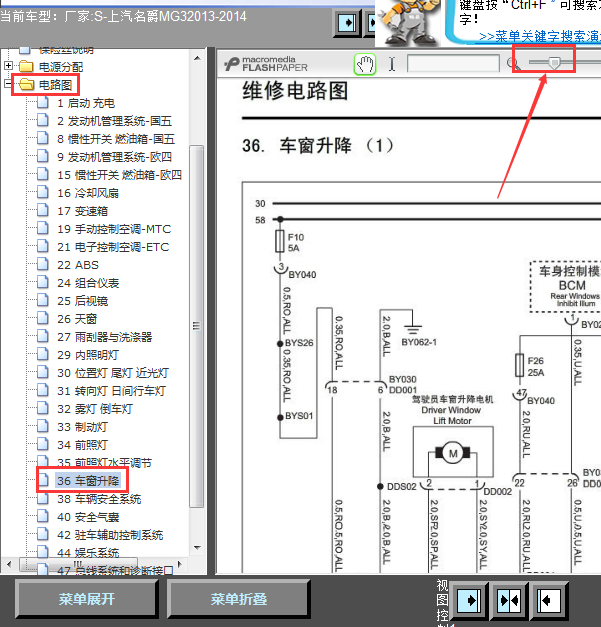This screenshot has width=601, height=627.
Task: Open 菜单关键字搜索演示 link
Action: pyautogui.click(x=540, y=36)
